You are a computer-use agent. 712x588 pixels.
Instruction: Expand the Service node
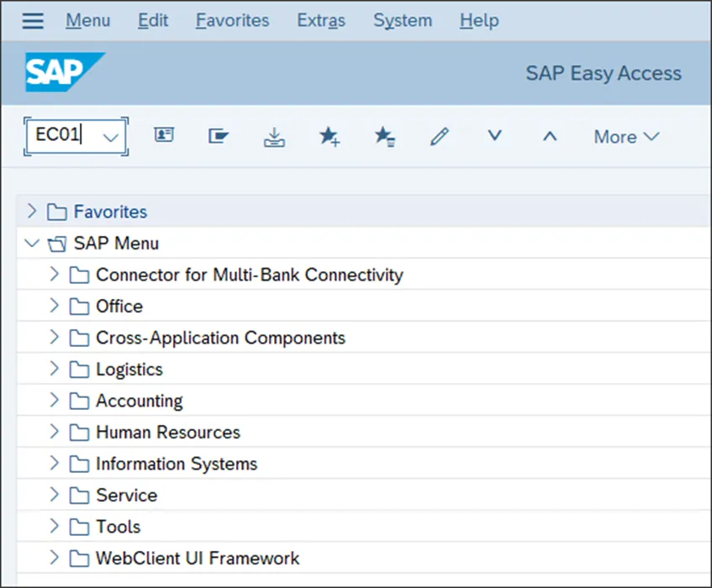pyautogui.click(x=54, y=495)
